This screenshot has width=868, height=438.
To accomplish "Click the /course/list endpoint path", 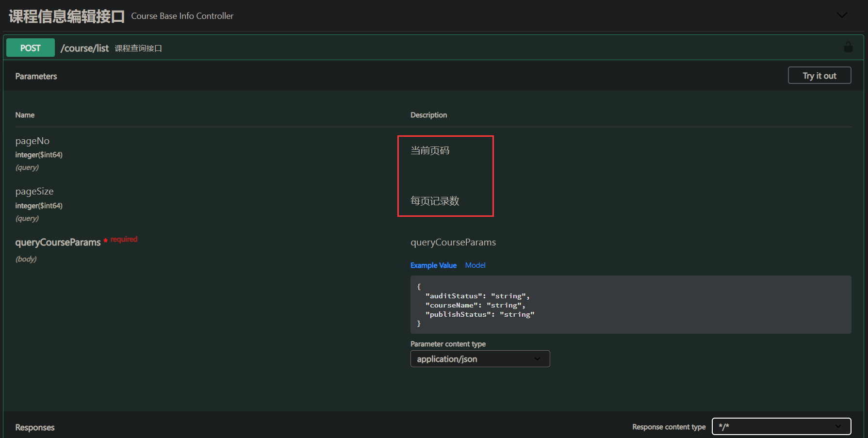I will [84, 48].
